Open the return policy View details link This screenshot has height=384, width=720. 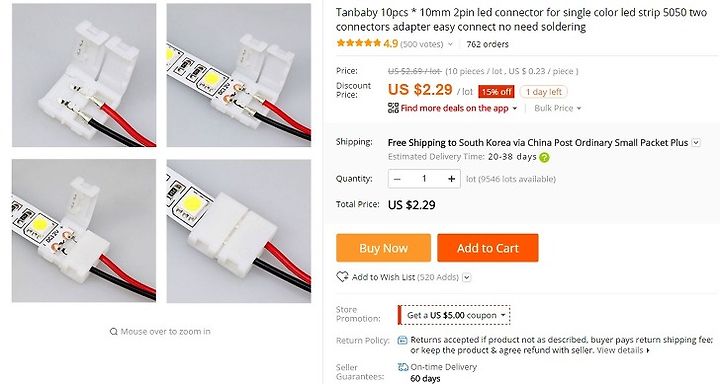pyautogui.click(x=623, y=350)
